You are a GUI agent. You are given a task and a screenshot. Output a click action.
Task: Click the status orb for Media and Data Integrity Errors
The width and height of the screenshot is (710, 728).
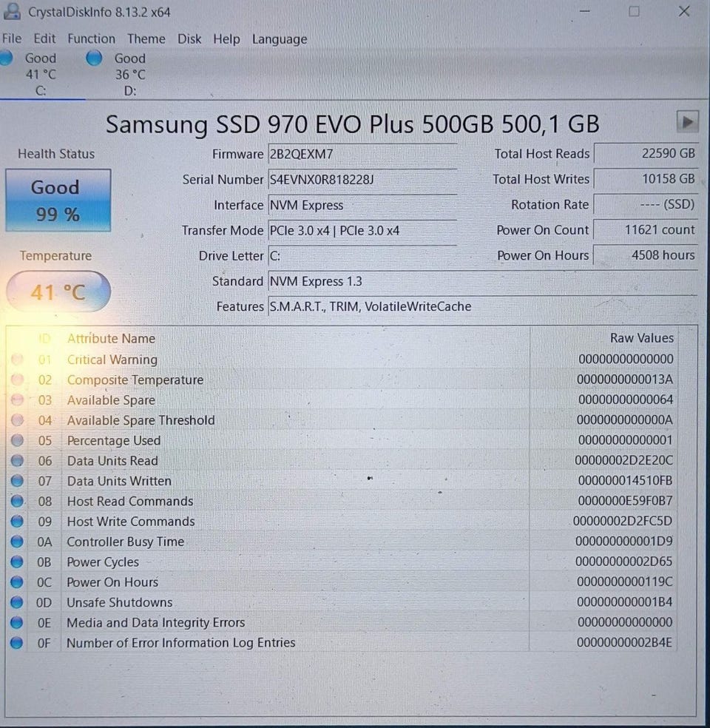click(17, 623)
